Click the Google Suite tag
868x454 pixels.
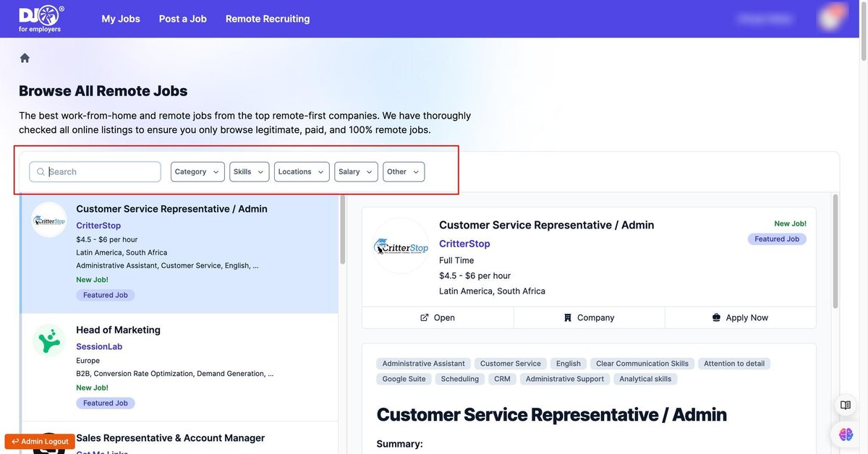pos(404,379)
